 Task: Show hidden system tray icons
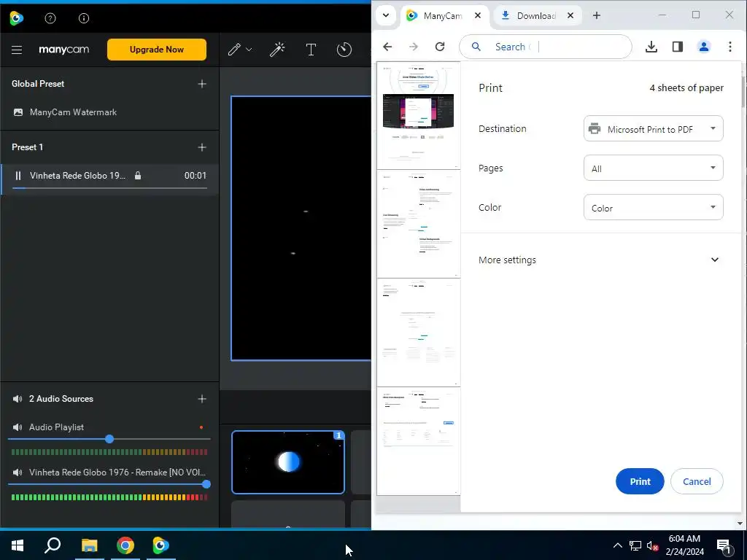coord(617,545)
